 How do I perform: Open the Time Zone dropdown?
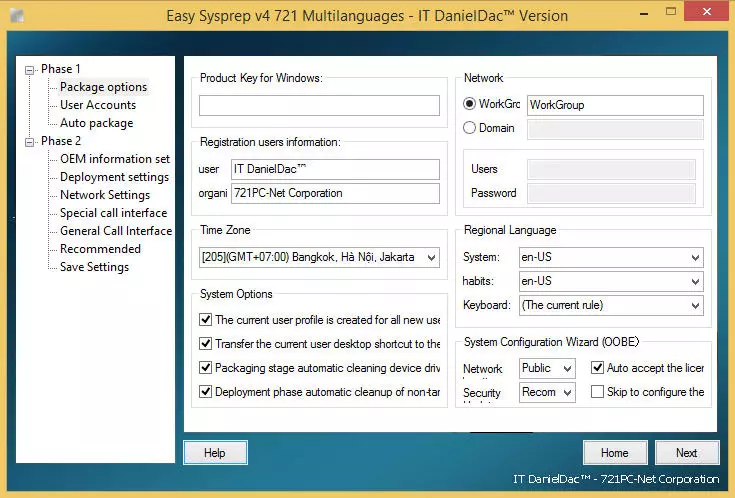pos(319,257)
